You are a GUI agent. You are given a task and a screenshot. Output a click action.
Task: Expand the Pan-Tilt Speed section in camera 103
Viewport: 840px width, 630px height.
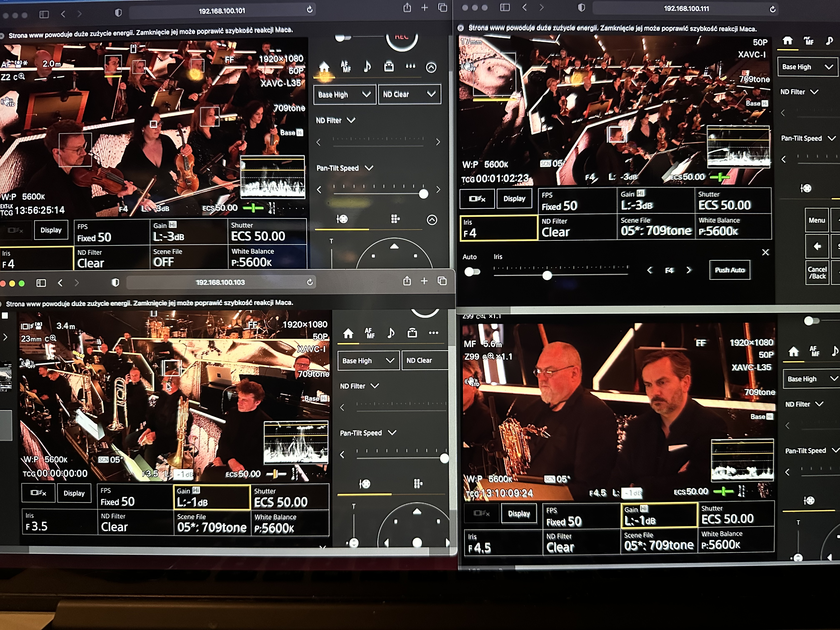coord(367,433)
